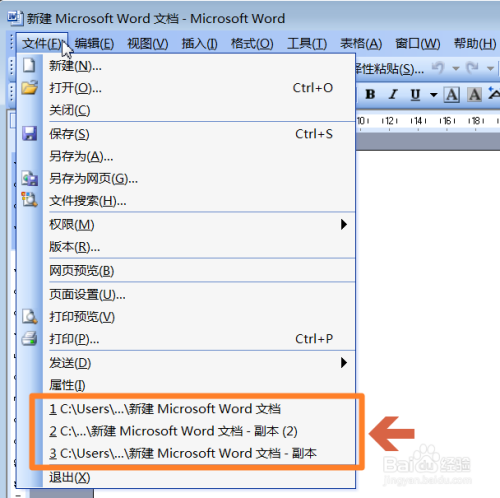
Task: Click the Word document icon in title bar
Action: pos(15,18)
